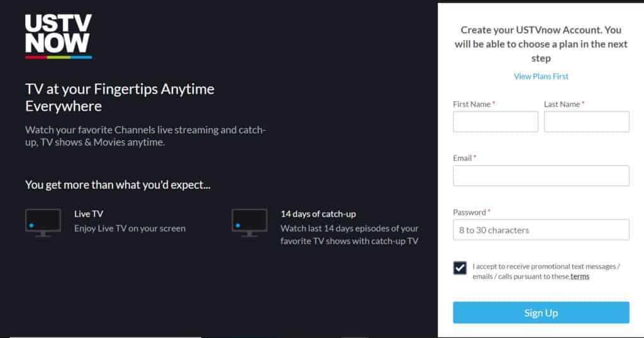Open the View Plans First link

point(541,76)
